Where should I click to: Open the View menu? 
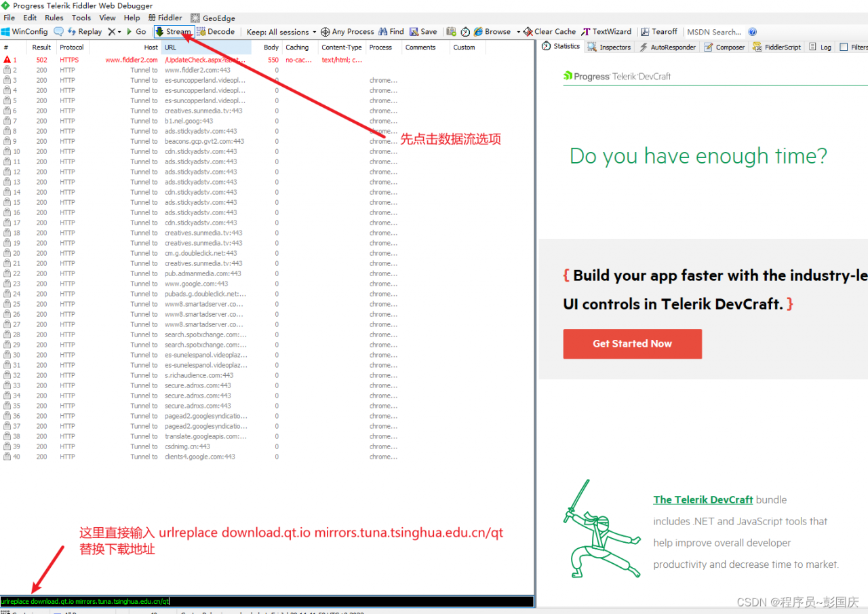pos(107,18)
